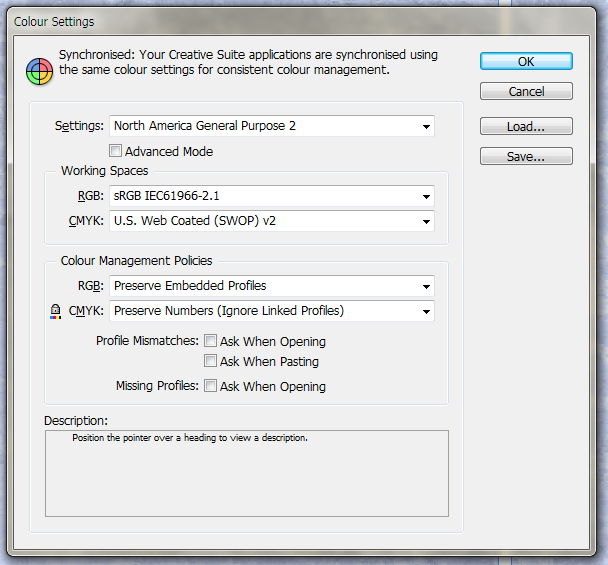
Task: Click the synchronised colour wheel icon
Action: [40, 72]
